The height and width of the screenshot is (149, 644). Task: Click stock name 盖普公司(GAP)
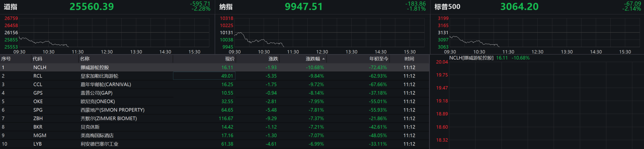[96, 93]
